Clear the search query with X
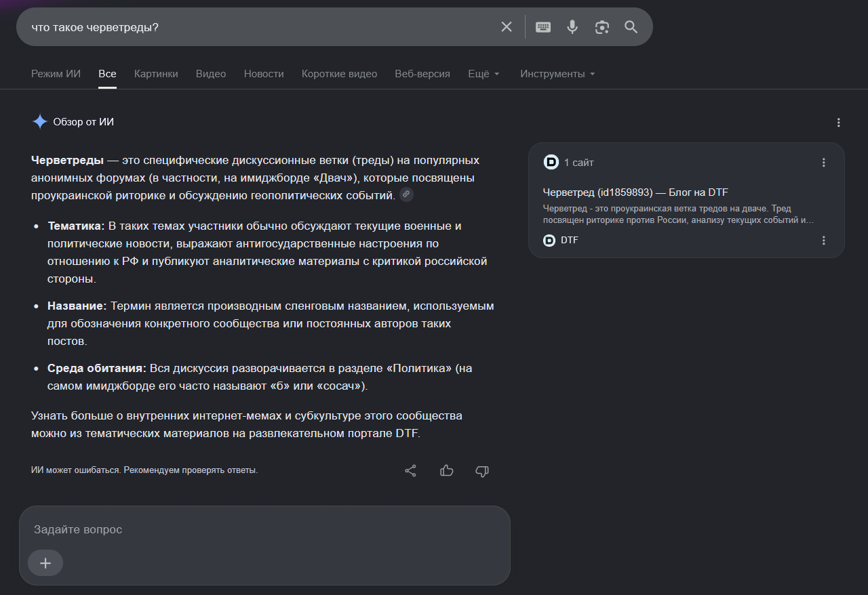Image resolution: width=868 pixels, height=595 pixels. pyautogui.click(x=507, y=27)
